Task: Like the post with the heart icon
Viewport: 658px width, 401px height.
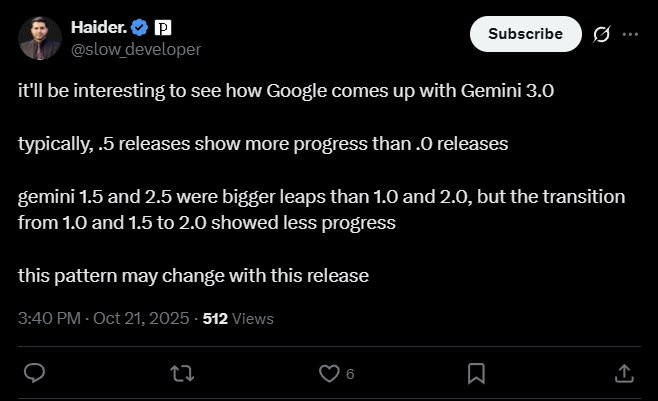Action: tap(328, 373)
